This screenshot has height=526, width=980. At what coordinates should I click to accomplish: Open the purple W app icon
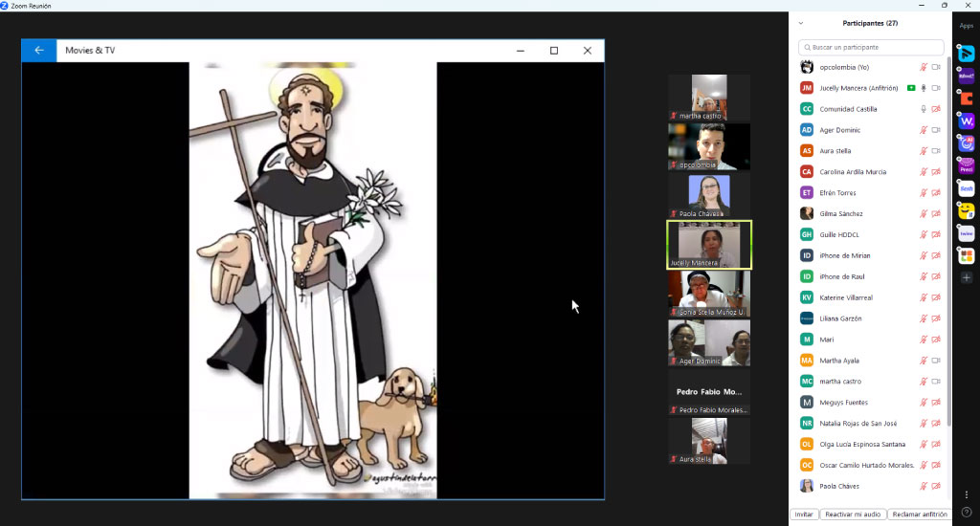coord(967,121)
